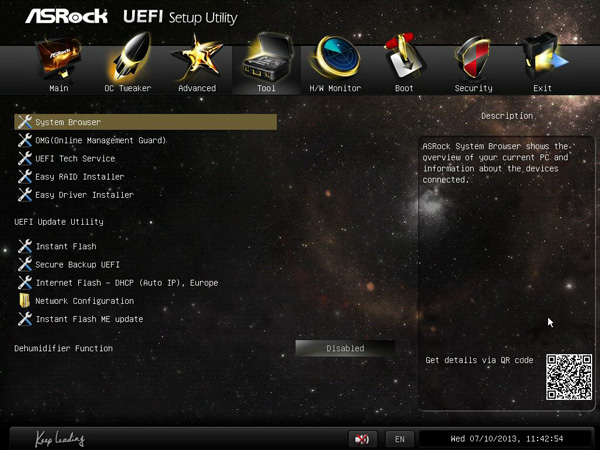Image resolution: width=600 pixels, height=450 pixels.
Task: Launch OMG (Online Management Guard)
Action: click(x=101, y=140)
